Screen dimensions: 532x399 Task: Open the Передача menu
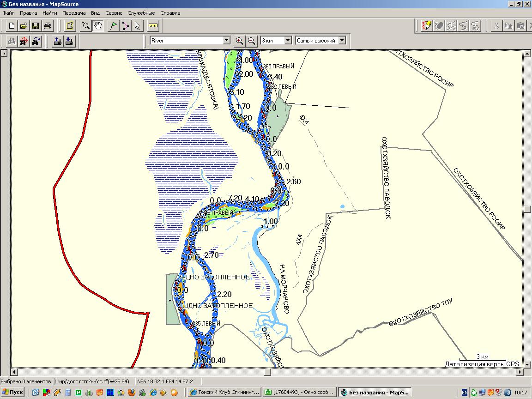74,13
